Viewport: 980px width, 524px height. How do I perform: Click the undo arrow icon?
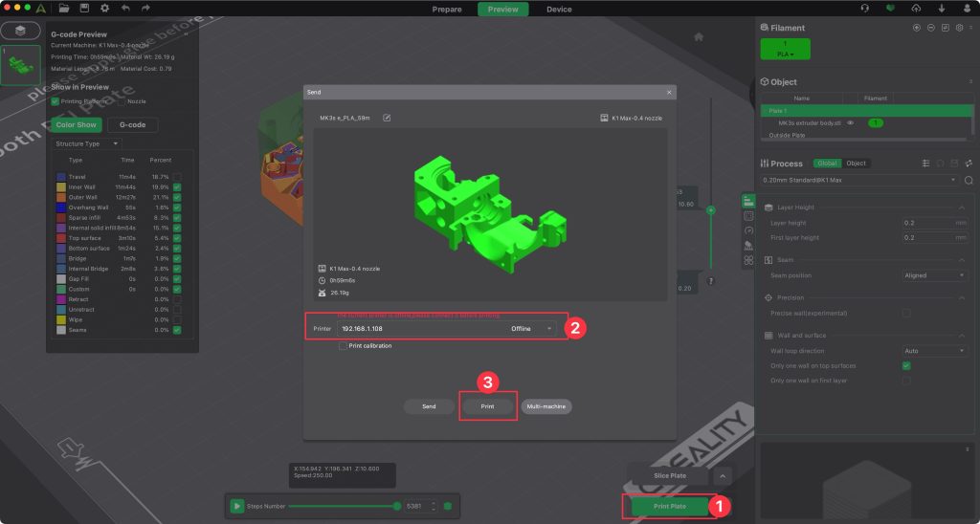125,9
